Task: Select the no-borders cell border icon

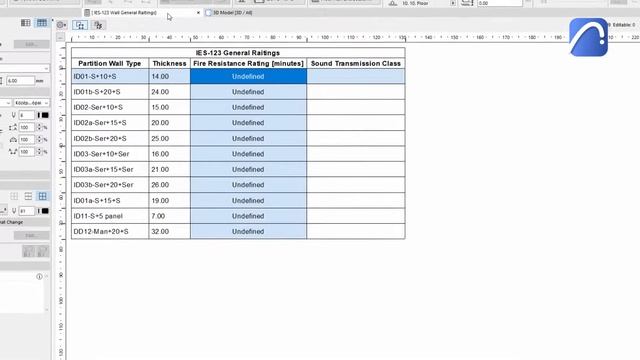Action: 14,196
